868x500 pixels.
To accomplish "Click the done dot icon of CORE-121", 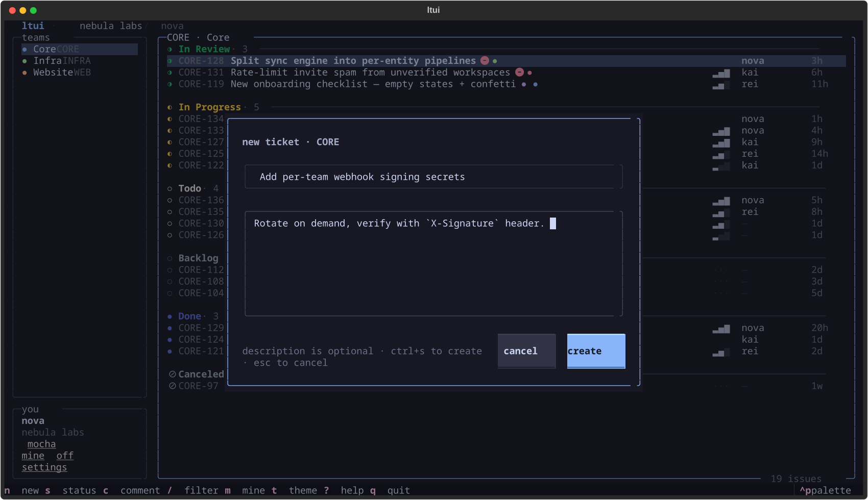I will (170, 351).
